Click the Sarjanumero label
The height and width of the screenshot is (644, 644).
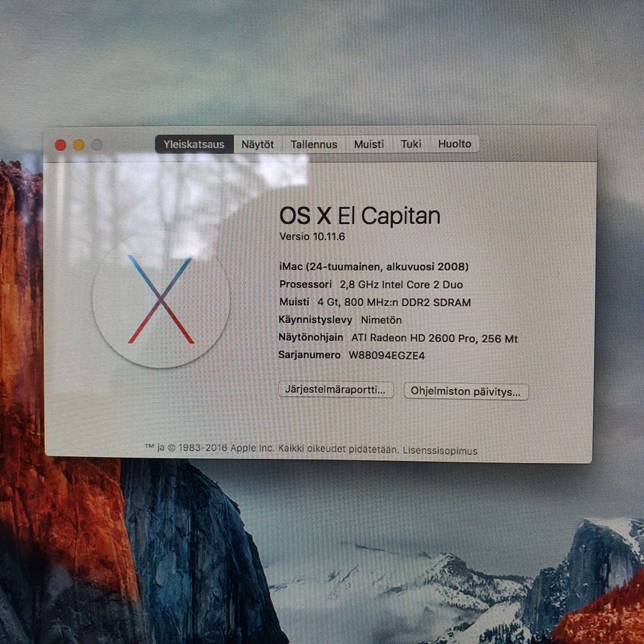coord(309,355)
